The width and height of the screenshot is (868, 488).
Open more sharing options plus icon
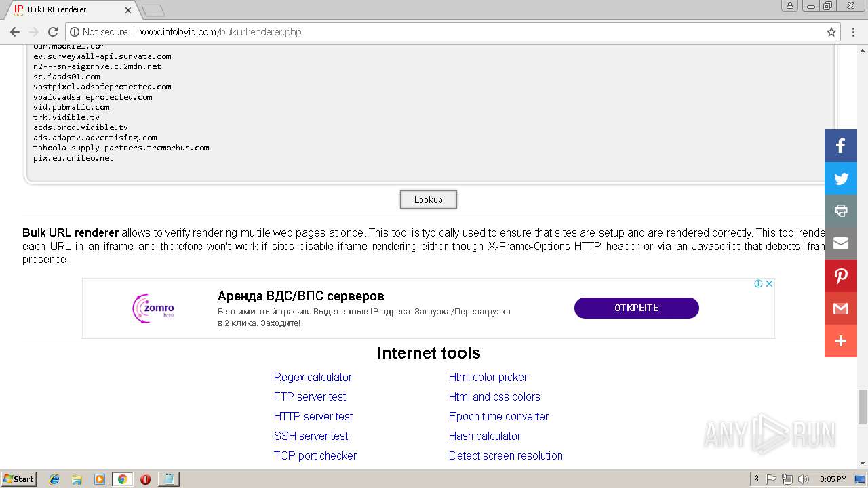tap(841, 340)
